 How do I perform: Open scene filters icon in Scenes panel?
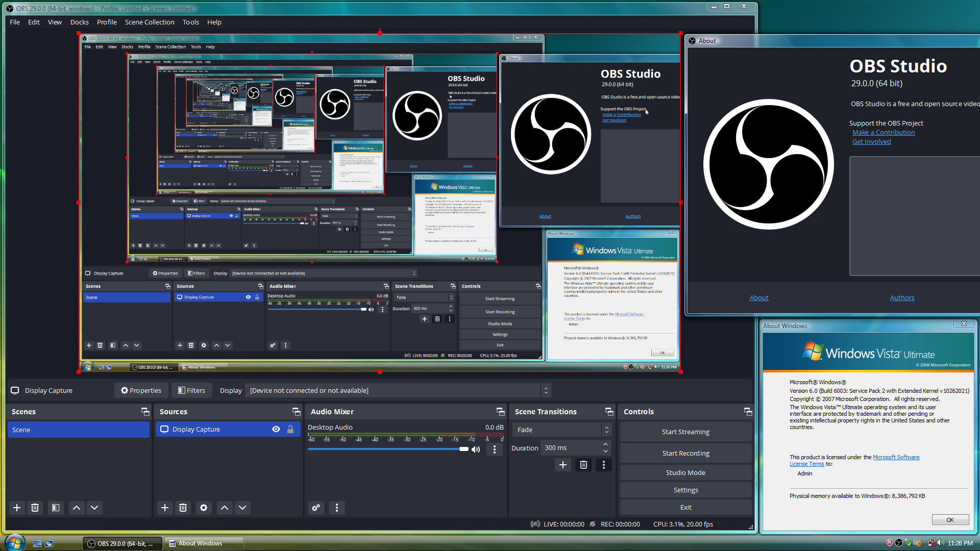tap(56, 508)
